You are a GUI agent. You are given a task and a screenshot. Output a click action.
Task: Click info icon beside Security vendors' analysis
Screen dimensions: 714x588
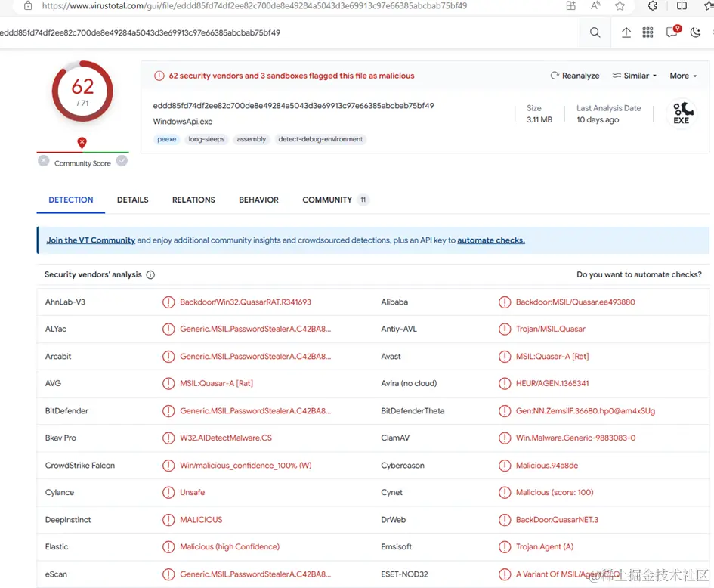click(x=150, y=274)
